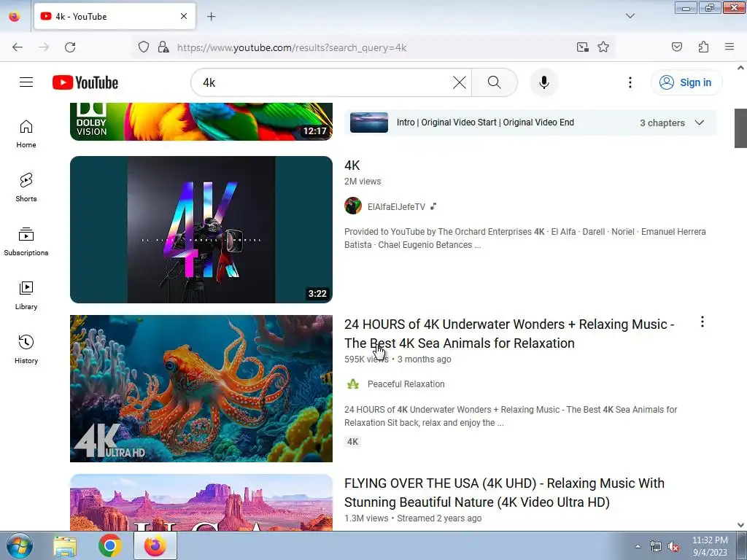The height and width of the screenshot is (560, 747).
Task: Click scrollbar down arrow
Action: coord(740,525)
